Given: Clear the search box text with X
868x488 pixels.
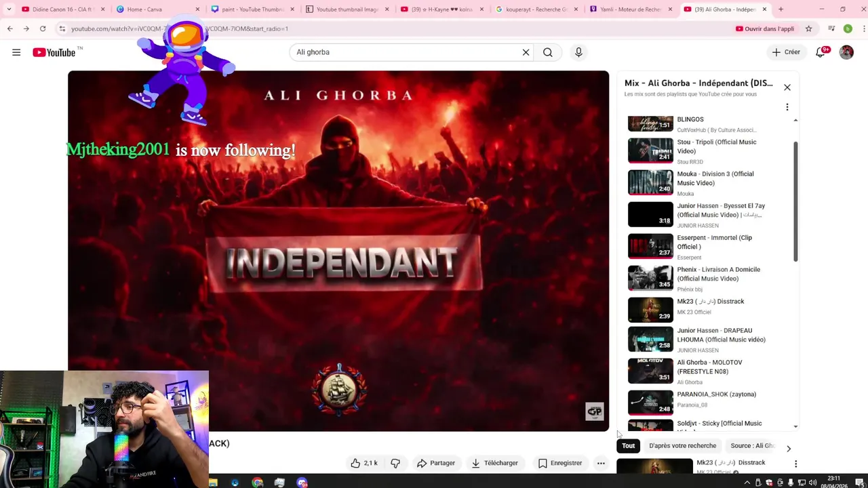Looking at the screenshot, I should point(526,52).
